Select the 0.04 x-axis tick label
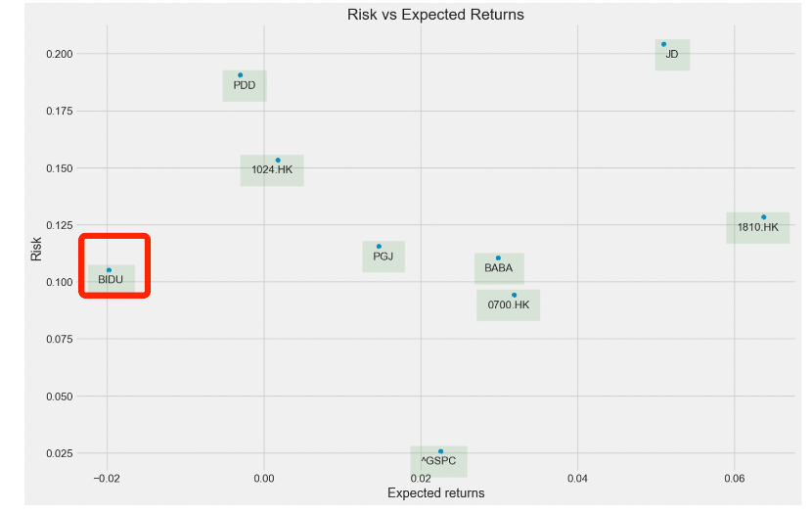This screenshot has width=812, height=513. coord(577,478)
